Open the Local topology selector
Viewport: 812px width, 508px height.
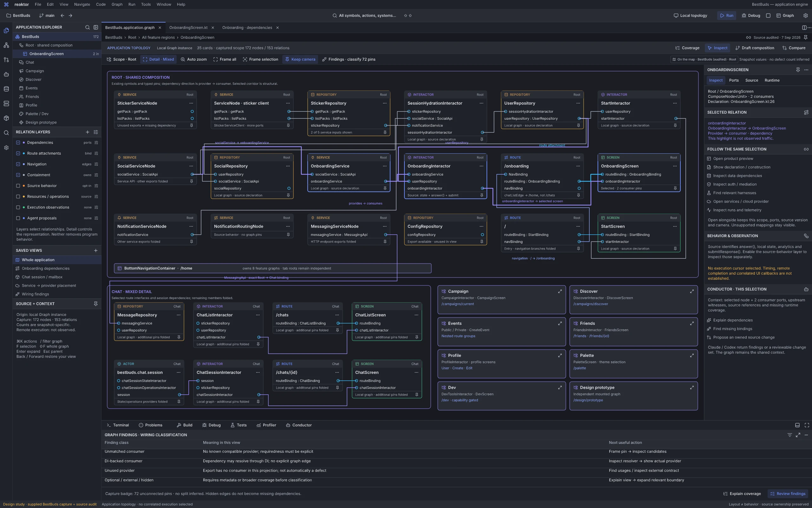(690, 16)
